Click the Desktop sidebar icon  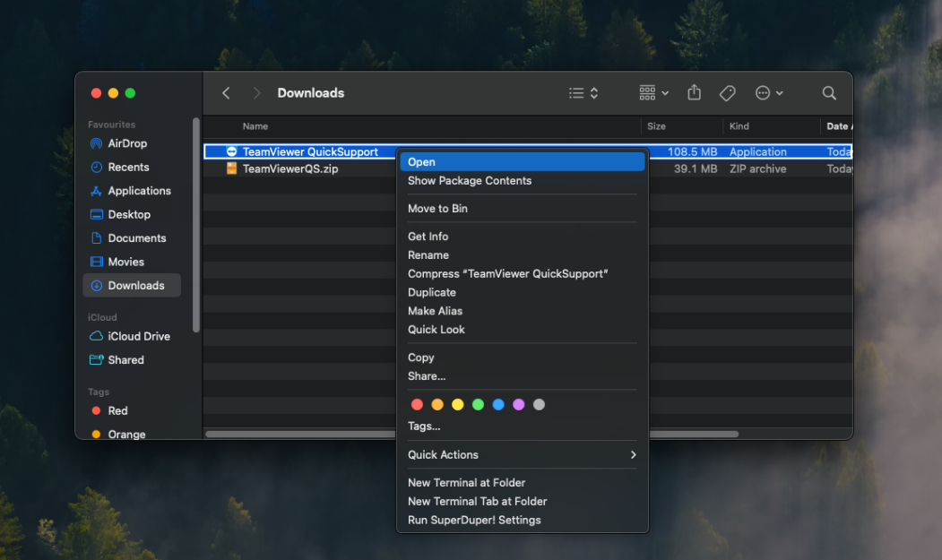(x=96, y=214)
